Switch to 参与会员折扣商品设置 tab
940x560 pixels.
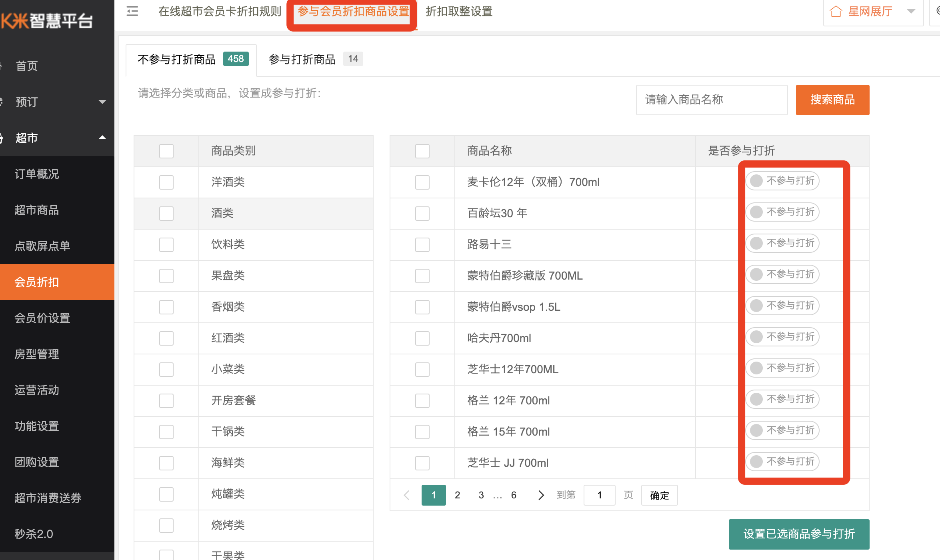354,11
